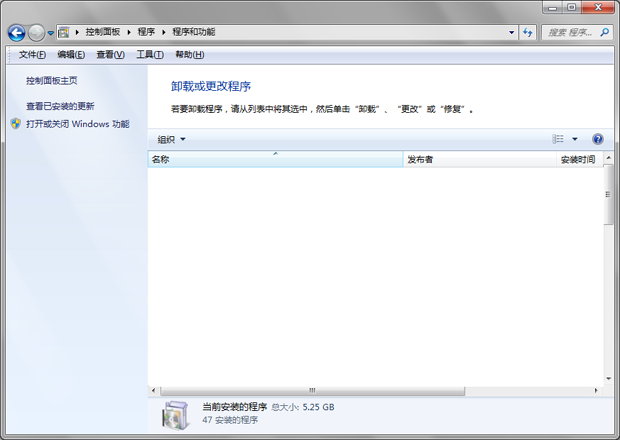Image resolution: width=620 pixels, height=440 pixels.
Task: Click the folder icon in address bar
Action: [x=65, y=32]
